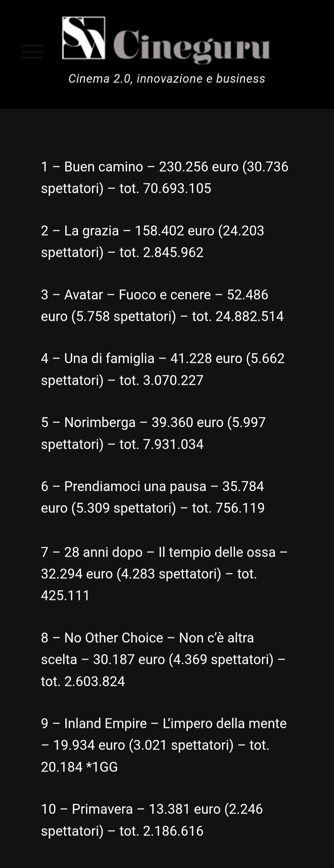Select the 'Una di famiglia' entry
This screenshot has width=334, height=868.
pyautogui.click(x=109, y=358)
